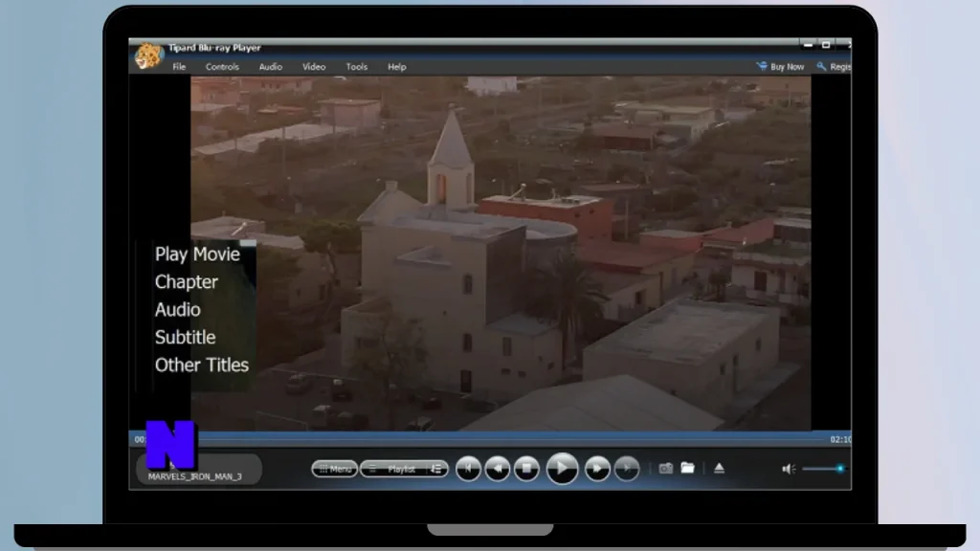
Task: Open the Controls menu
Action: pos(222,67)
